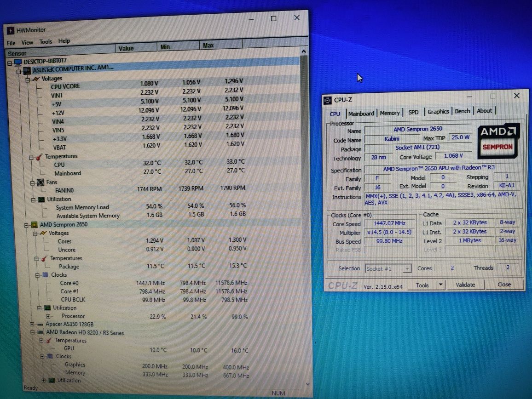Click the CPU-Z Name field AMD Sempron 2650
The height and width of the screenshot is (399, 532).
(418, 129)
